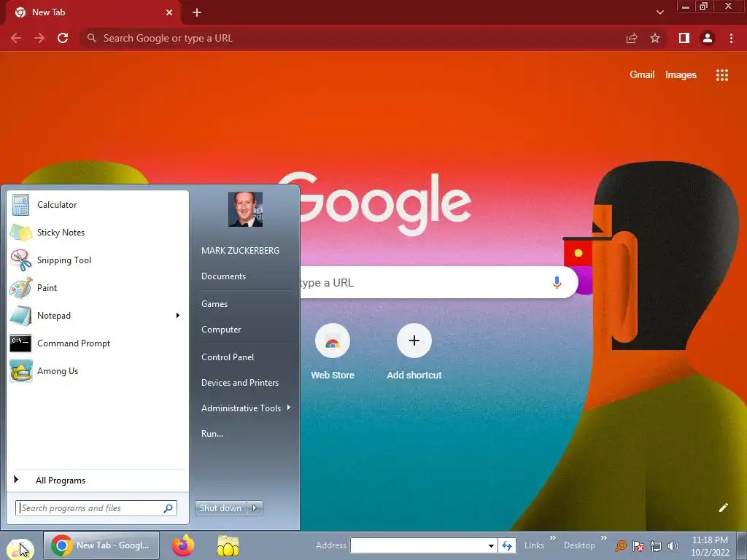
Task: Expand the Desktop toolbar chevron
Action: click(604, 538)
